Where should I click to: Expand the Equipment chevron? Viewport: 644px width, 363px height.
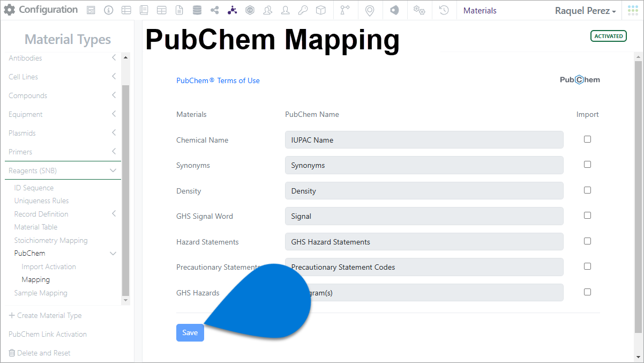(x=114, y=114)
